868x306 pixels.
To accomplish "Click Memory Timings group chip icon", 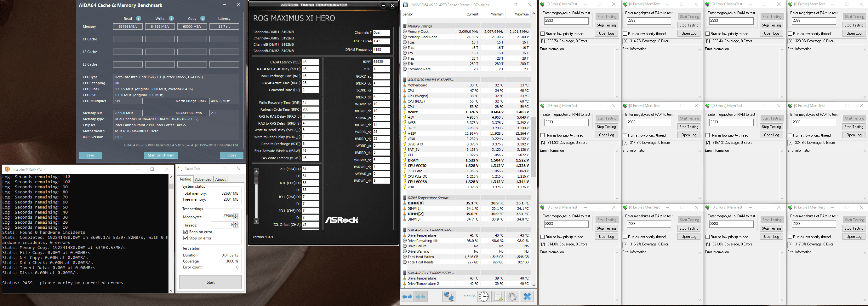I will point(405,26).
